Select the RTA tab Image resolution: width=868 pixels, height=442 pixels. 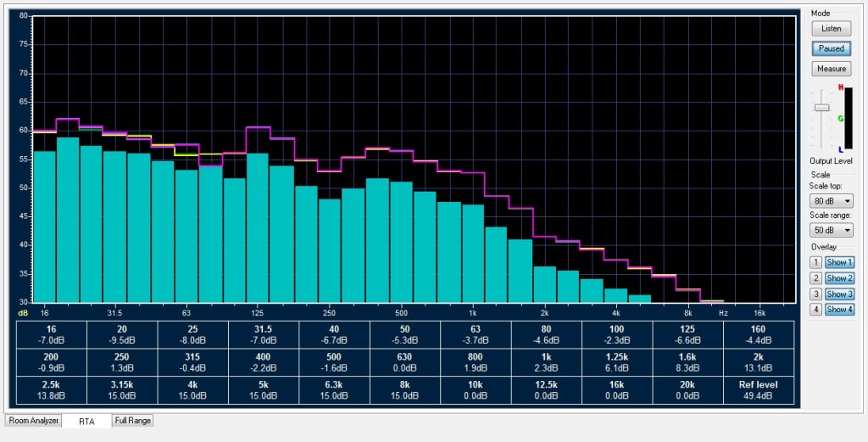pyautogui.click(x=86, y=421)
